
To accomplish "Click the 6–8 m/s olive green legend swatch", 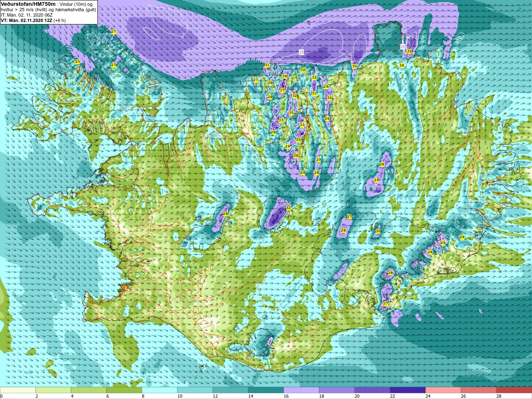I will pos(124,390).
